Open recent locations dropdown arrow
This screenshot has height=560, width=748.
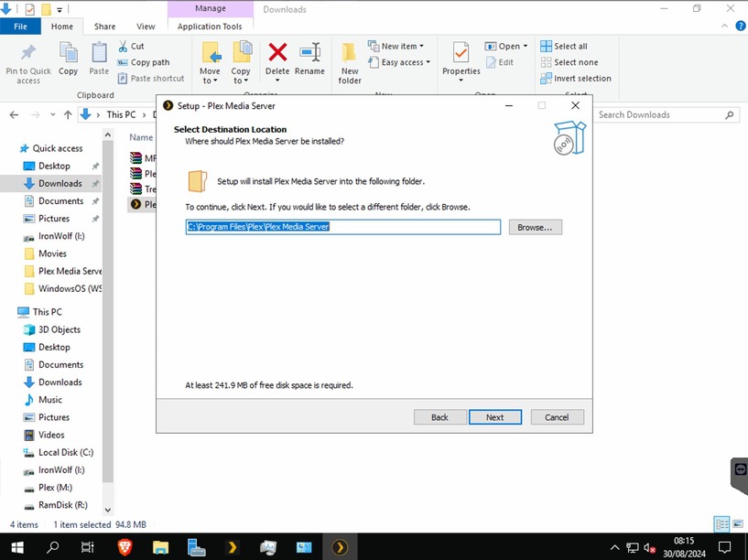[x=52, y=115]
